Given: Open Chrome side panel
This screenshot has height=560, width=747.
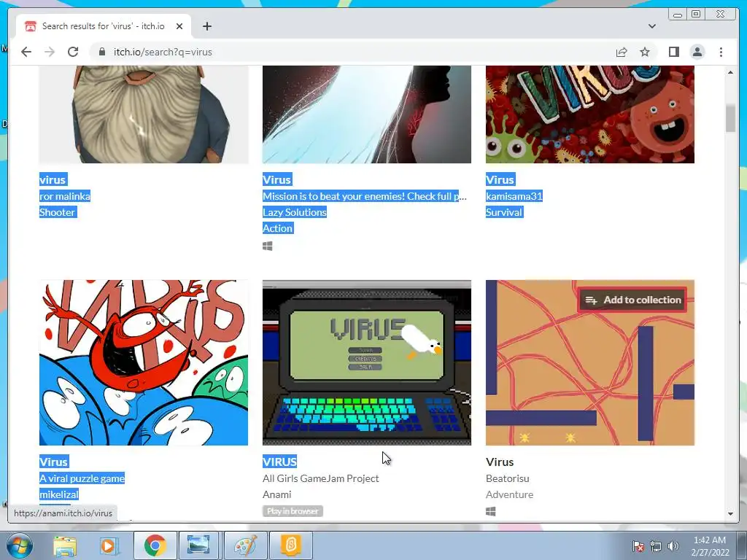Looking at the screenshot, I should click(673, 52).
